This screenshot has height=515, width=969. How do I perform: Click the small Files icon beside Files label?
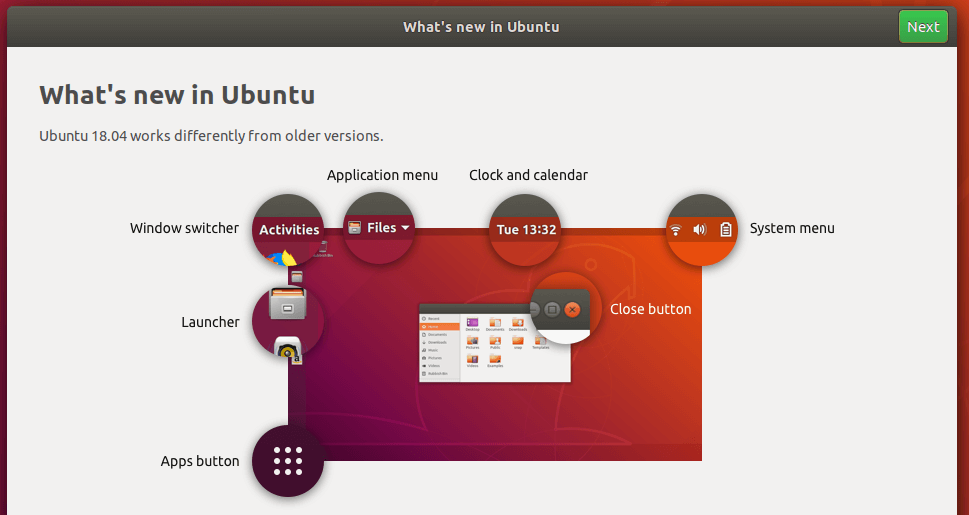tap(354, 228)
